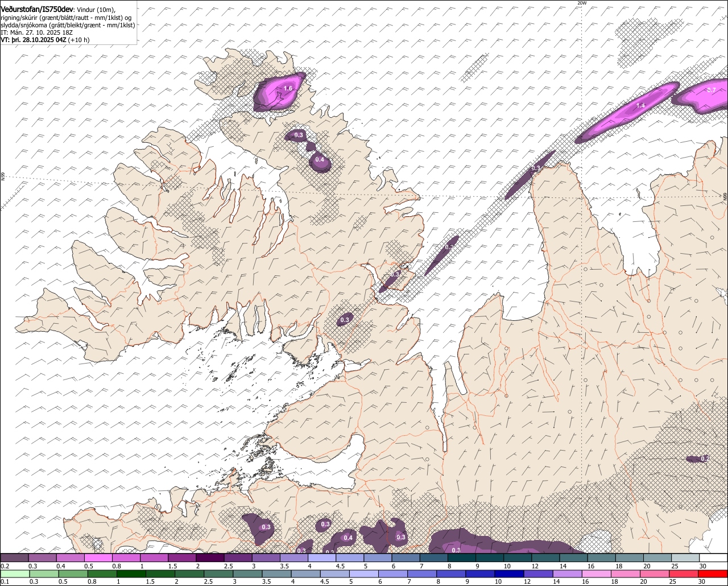Click the 2.5 label of the lower scale
Viewport: 728px width, 586px height.
click(x=208, y=581)
